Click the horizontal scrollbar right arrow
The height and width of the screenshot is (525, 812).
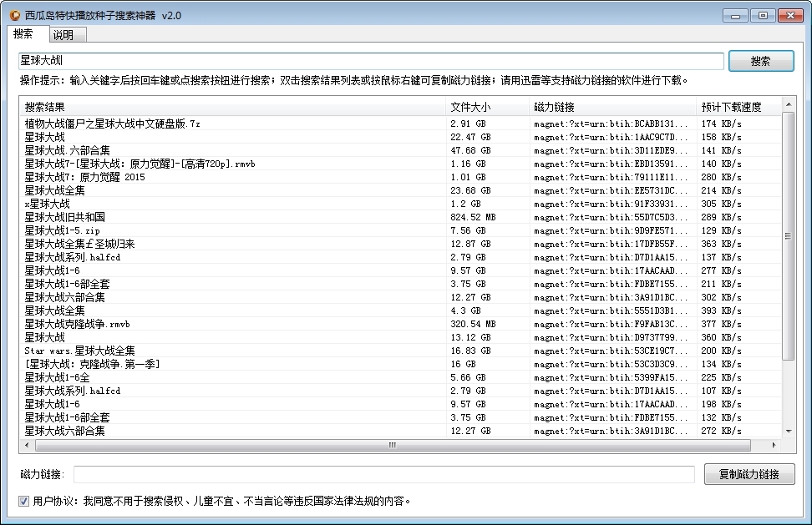click(774, 445)
